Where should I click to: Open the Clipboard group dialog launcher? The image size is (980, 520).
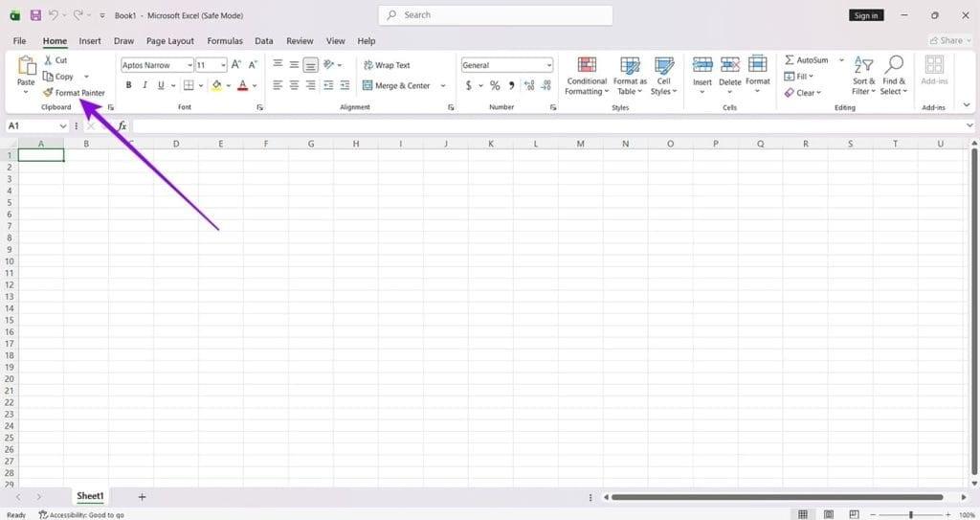click(111, 107)
